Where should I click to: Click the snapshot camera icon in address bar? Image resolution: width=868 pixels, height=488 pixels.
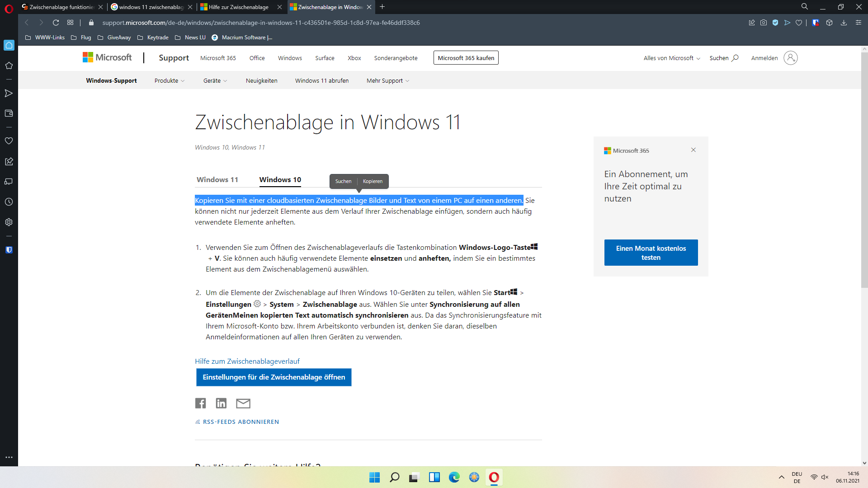click(764, 23)
